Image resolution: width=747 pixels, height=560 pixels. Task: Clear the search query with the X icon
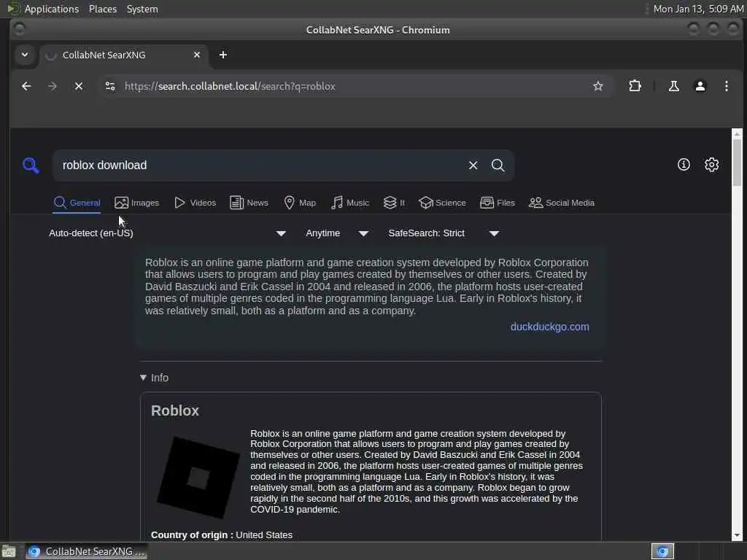[473, 166]
